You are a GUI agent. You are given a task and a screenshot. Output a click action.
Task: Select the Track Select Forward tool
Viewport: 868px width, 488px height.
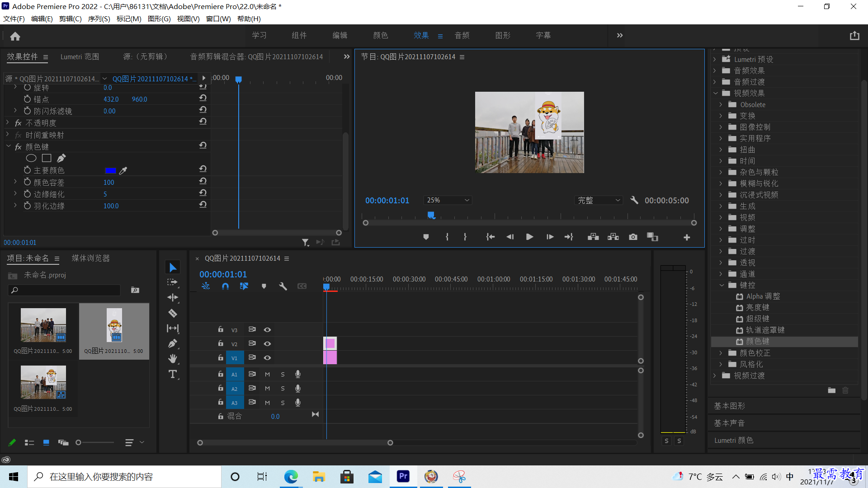pyautogui.click(x=173, y=282)
